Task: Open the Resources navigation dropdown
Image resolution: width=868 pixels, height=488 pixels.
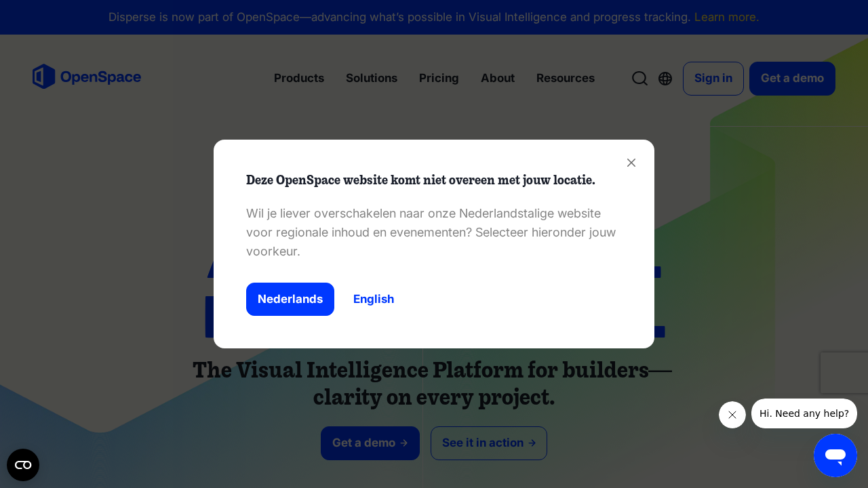Action: click(565, 78)
